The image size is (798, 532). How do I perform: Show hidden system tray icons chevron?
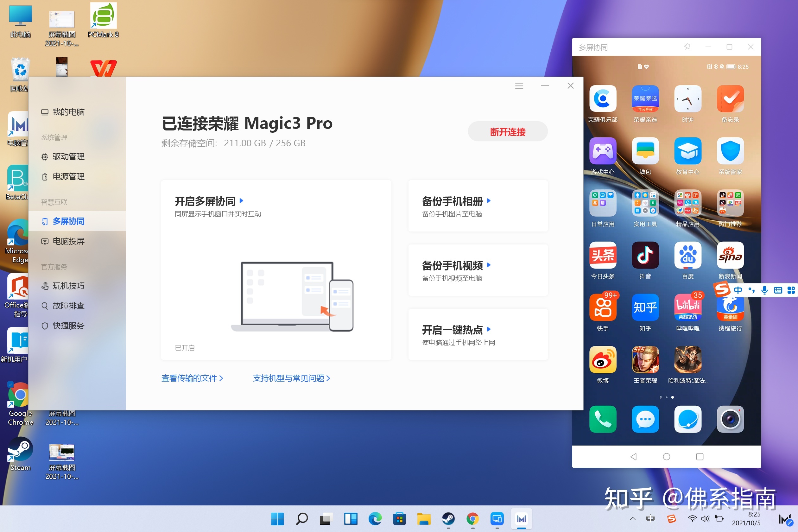[x=632, y=518]
